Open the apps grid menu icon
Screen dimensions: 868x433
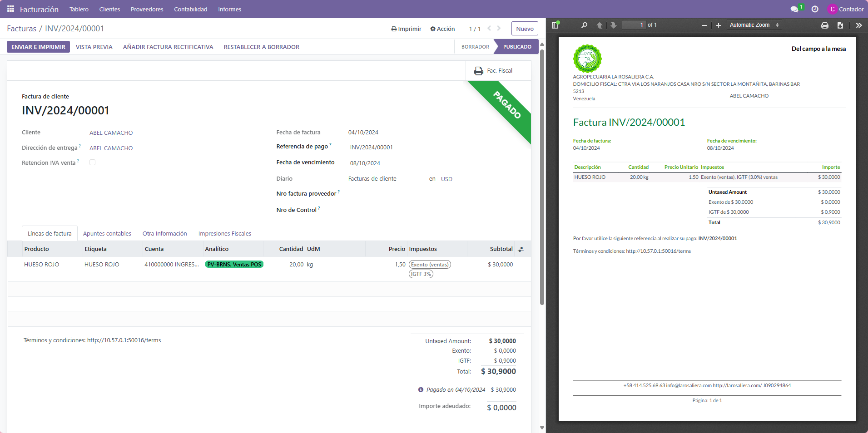tap(10, 9)
